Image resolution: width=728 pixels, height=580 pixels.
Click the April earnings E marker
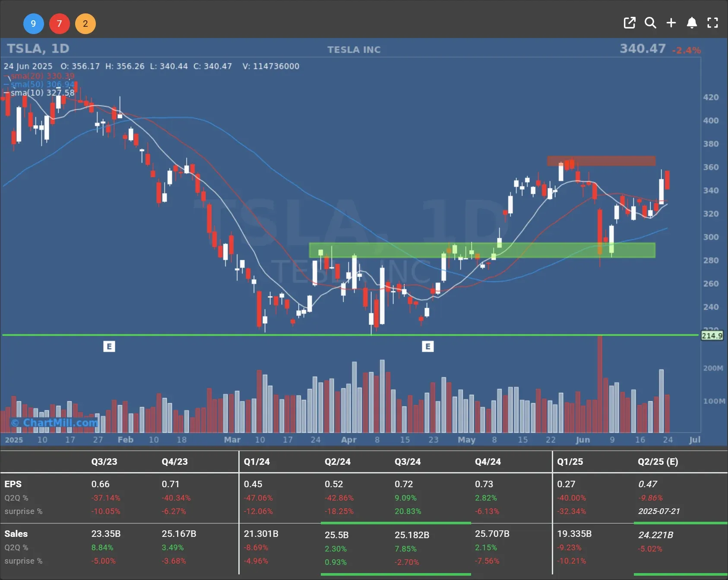click(428, 346)
